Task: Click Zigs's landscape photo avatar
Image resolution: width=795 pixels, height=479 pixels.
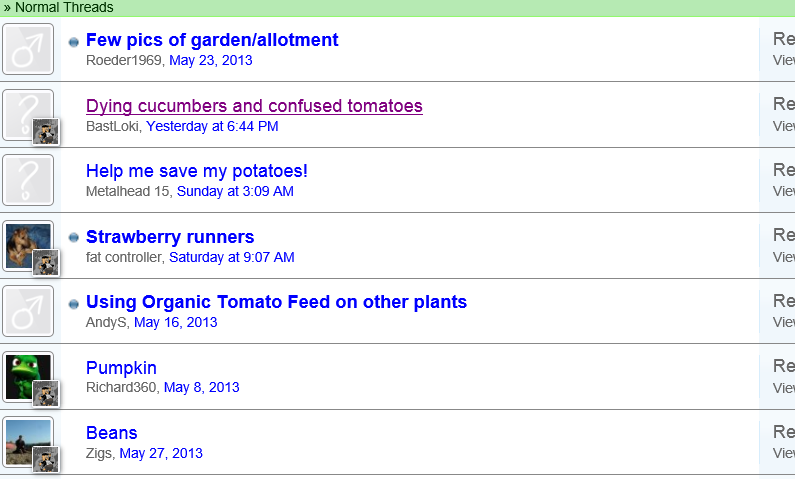Action: pyautogui.click(x=21, y=436)
